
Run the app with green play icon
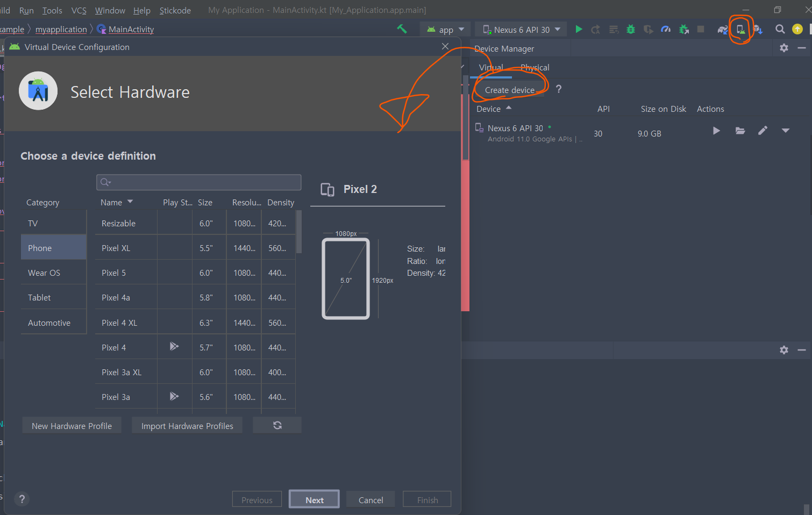click(x=579, y=29)
